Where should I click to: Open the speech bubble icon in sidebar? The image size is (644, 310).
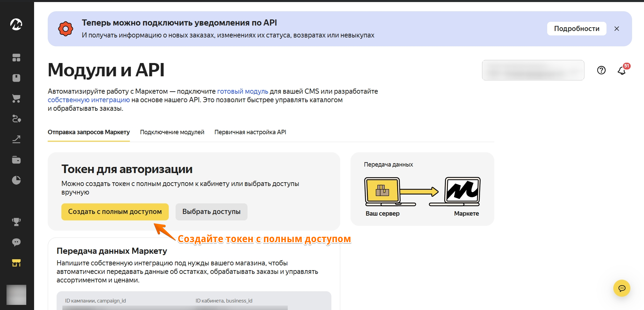click(16, 242)
